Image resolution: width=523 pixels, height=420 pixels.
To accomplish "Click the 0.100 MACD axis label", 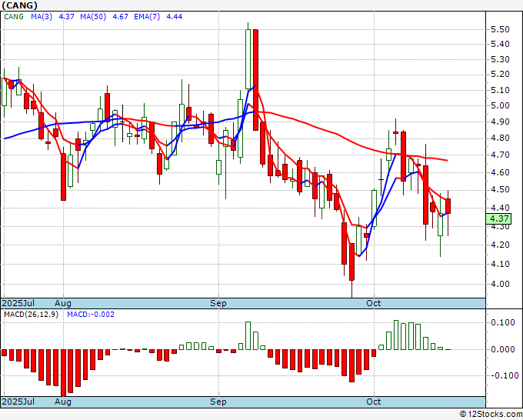I will pyautogui.click(x=503, y=322).
